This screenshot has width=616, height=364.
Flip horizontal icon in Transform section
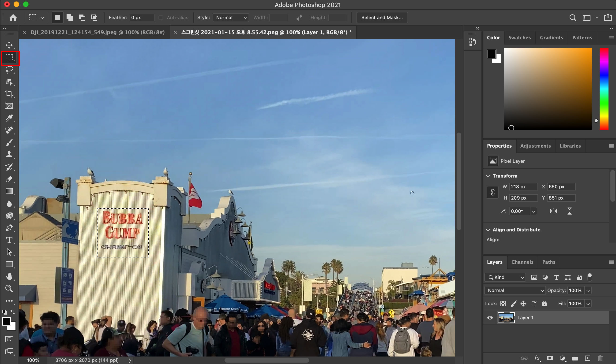[553, 211]
